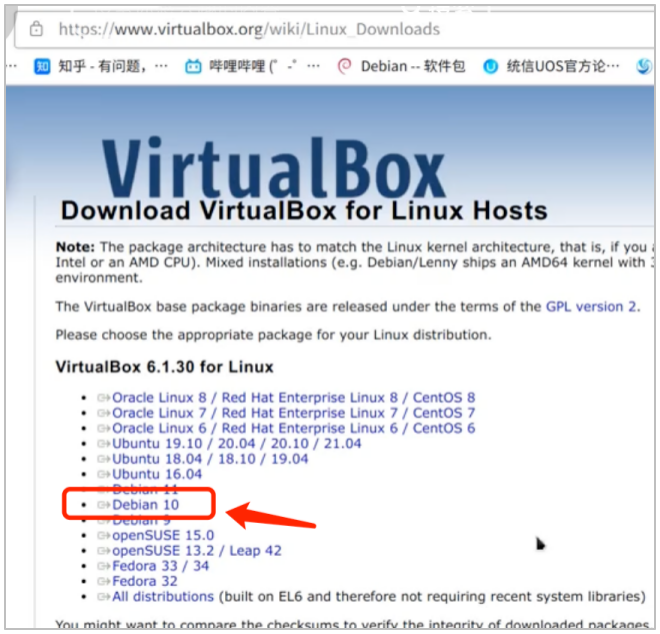Click the VirtualBox logo banner
The width and height of the screenshot is (660, 634).
[x=274, y=168]
